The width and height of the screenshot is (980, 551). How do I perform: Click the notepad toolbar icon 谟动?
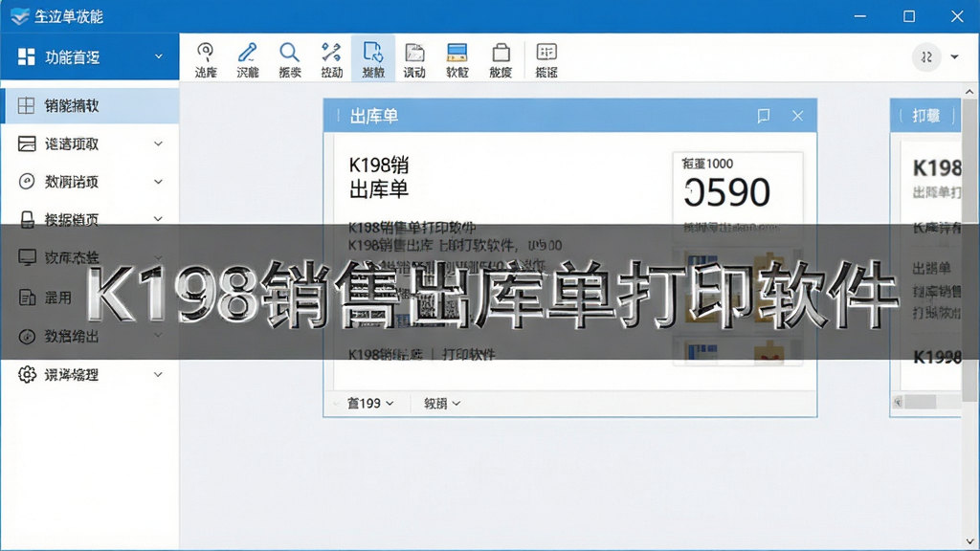click(x=414, y=59)
